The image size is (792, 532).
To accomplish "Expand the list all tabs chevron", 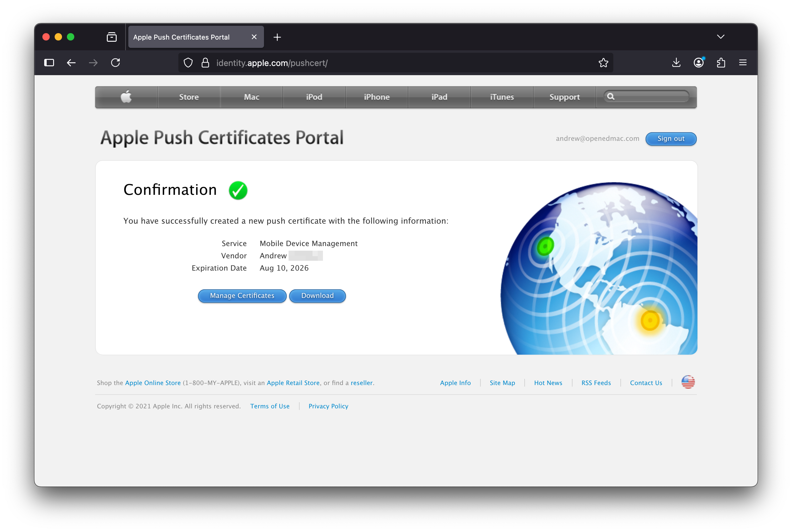I will click(720, 37).
